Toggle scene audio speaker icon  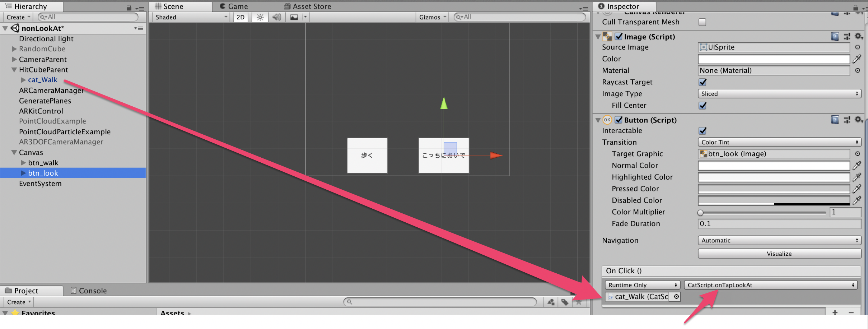coord(277,17)
